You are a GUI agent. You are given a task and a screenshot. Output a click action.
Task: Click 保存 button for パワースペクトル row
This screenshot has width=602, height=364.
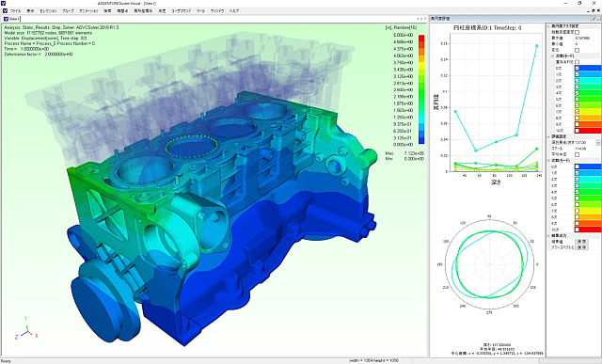581,247
